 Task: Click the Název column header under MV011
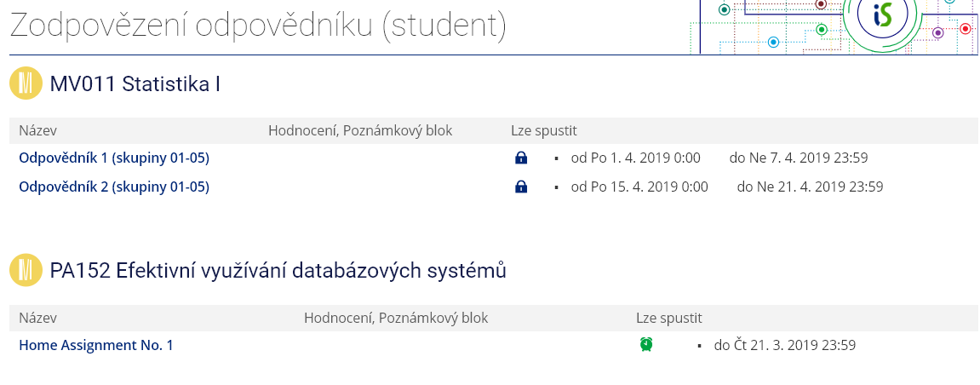(37, 130)
